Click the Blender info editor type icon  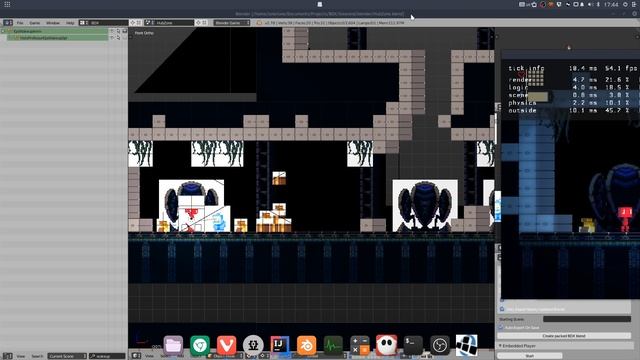tap(8, 23)
